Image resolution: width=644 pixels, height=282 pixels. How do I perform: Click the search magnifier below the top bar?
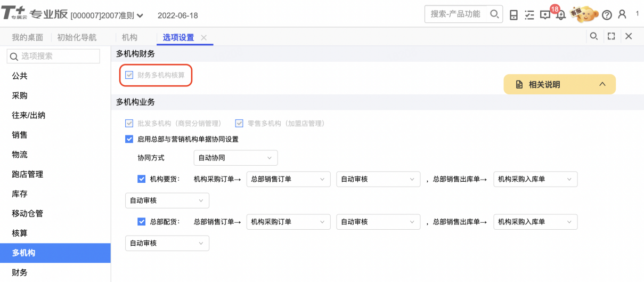[593, 36]
